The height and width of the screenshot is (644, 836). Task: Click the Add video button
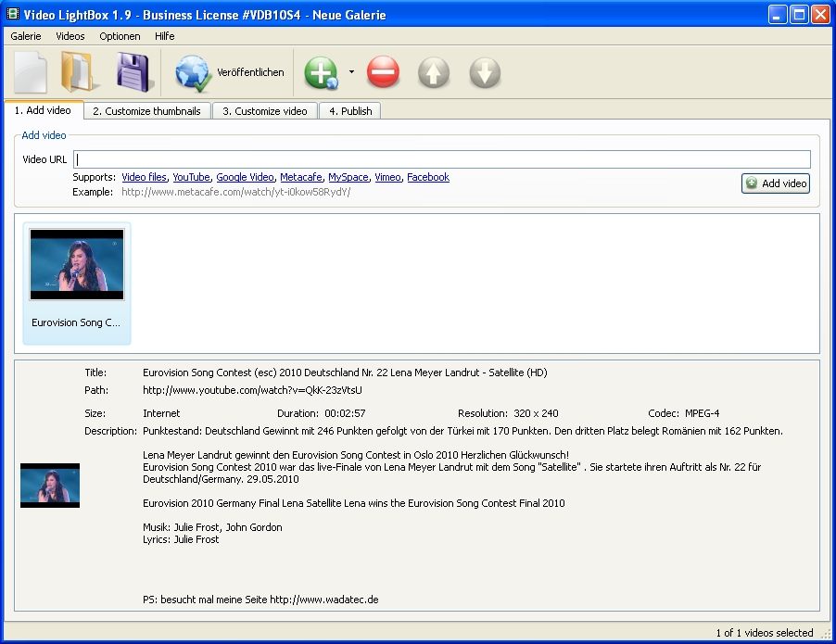coord(776,183)
